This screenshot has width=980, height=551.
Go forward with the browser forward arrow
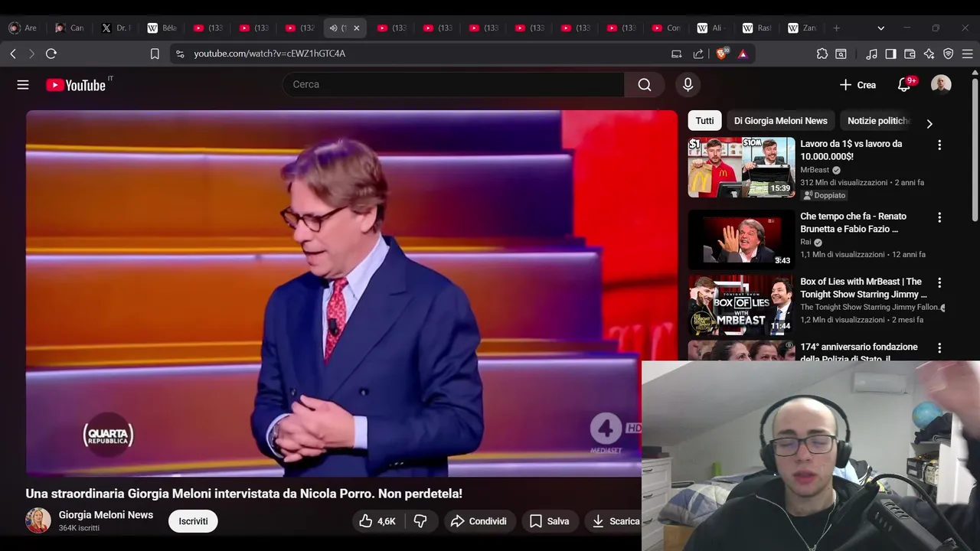pos(31,54)
